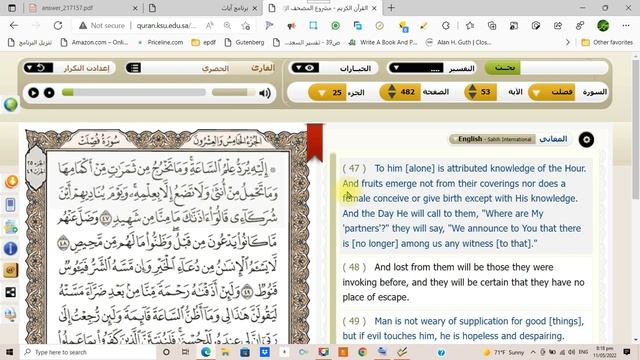This screenshot has width=640, height=360.
Task: Adjust the recitation volume slider
Action: 233,93
